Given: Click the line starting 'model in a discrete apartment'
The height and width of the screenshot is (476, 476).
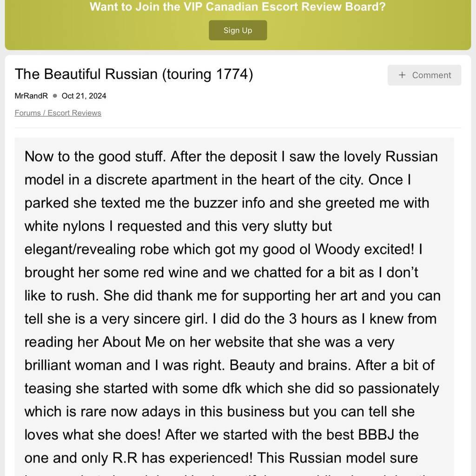Looking at the screenshot, I should [x=218, y=179].
